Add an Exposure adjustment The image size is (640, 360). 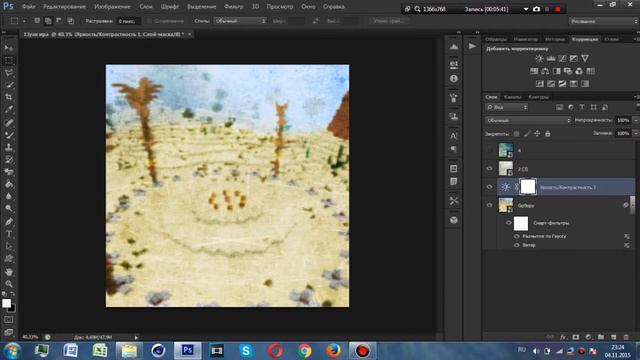tap(573, 58)
